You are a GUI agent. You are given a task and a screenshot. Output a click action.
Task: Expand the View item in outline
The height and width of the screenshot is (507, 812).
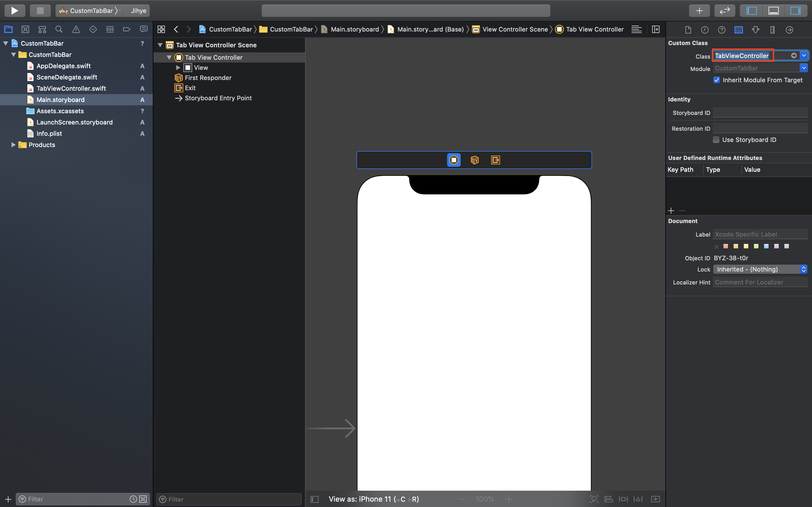pos(178,67)
